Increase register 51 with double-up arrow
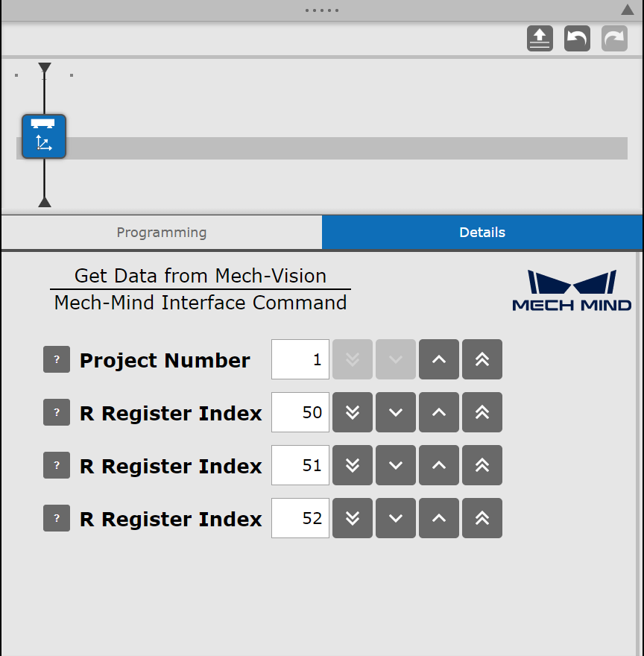The image size is (644, 656). point(482,465)
